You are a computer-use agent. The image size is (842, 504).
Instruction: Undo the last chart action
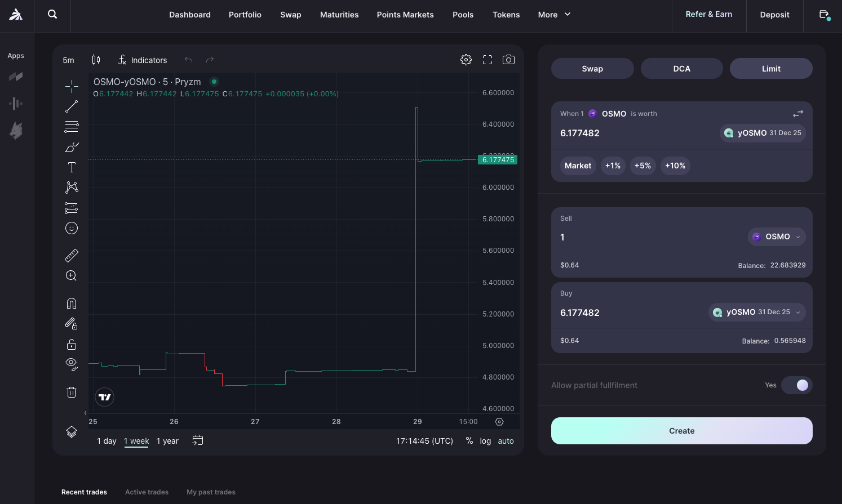click(189, 60)
